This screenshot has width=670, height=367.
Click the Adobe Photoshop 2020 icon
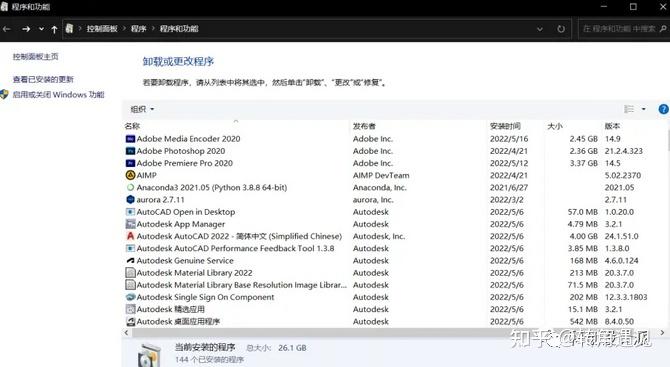pos(130,151)
